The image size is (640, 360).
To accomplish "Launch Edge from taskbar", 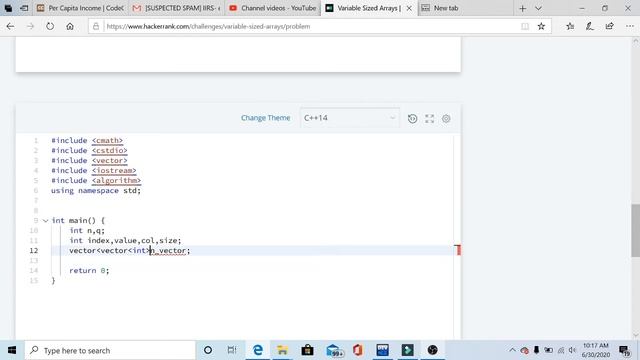I will click(258, 350).
